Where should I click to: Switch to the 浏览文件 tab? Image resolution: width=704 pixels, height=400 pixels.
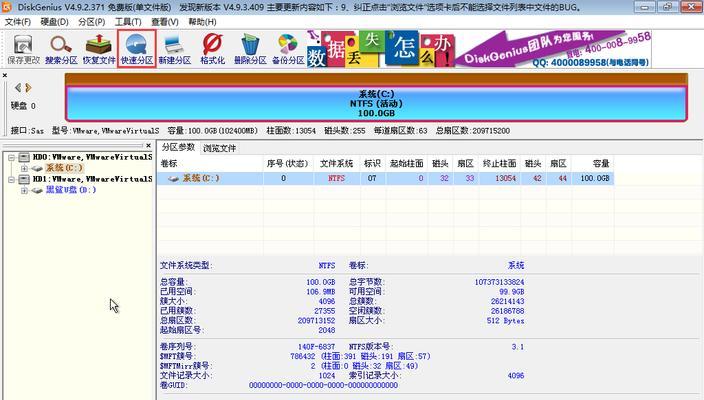[x=220, y=148]
